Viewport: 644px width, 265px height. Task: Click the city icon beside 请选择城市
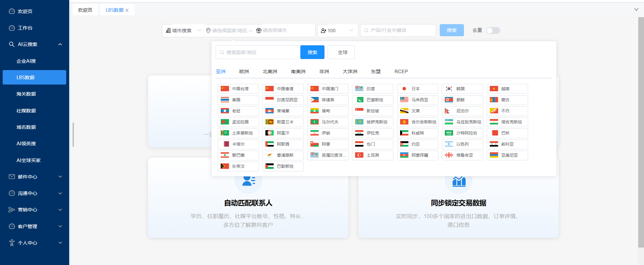point(259,31)
